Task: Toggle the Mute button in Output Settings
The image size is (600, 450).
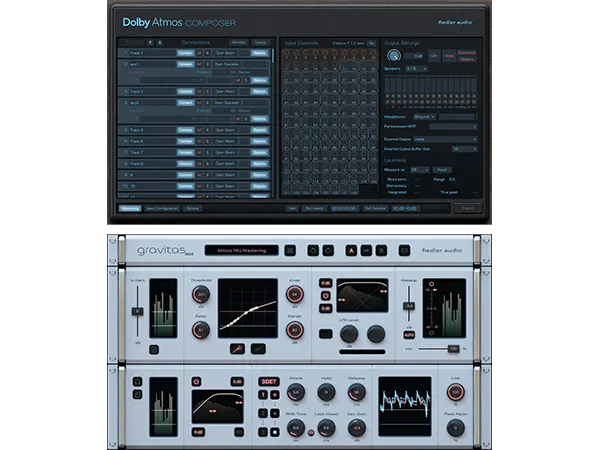Action: coord(449,56)
